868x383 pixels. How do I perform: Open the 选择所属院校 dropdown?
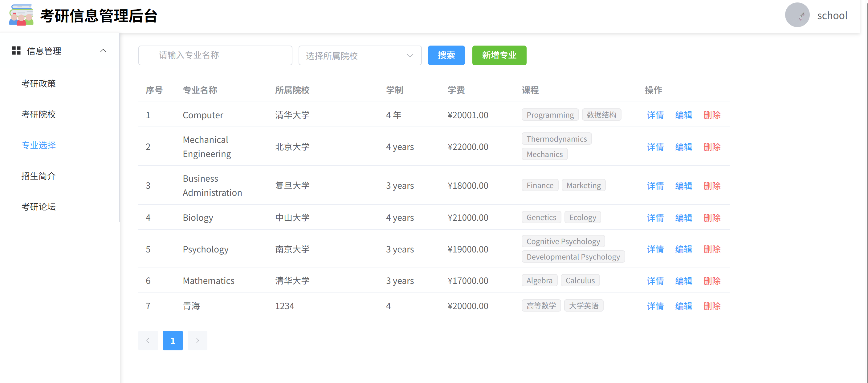coord(360,55)
